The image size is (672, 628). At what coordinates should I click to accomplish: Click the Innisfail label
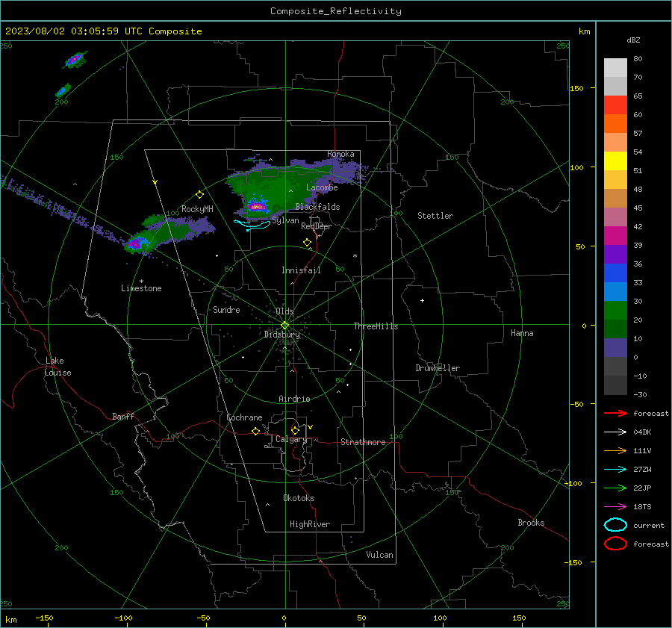pos(301,270)
